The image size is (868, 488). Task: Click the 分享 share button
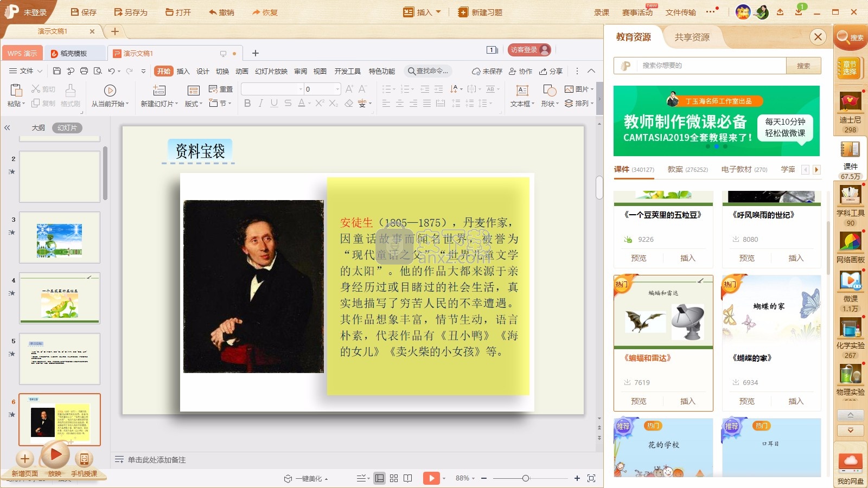coord(551,71)
